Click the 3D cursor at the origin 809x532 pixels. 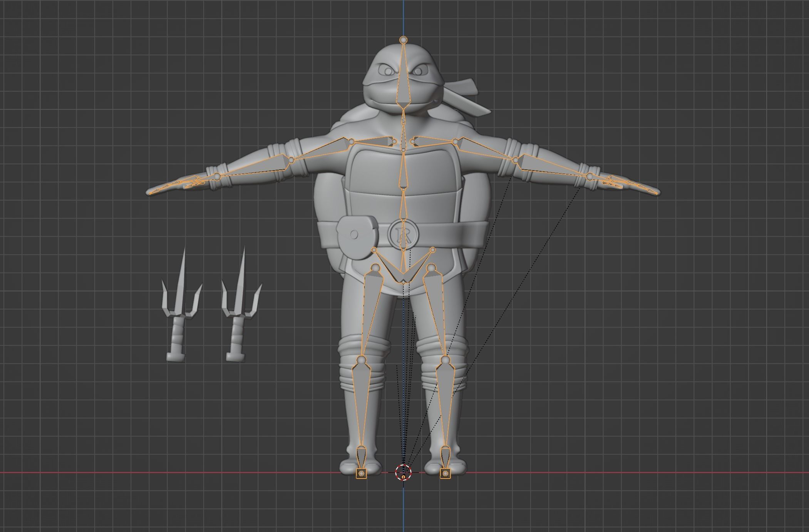pos(403,472)
